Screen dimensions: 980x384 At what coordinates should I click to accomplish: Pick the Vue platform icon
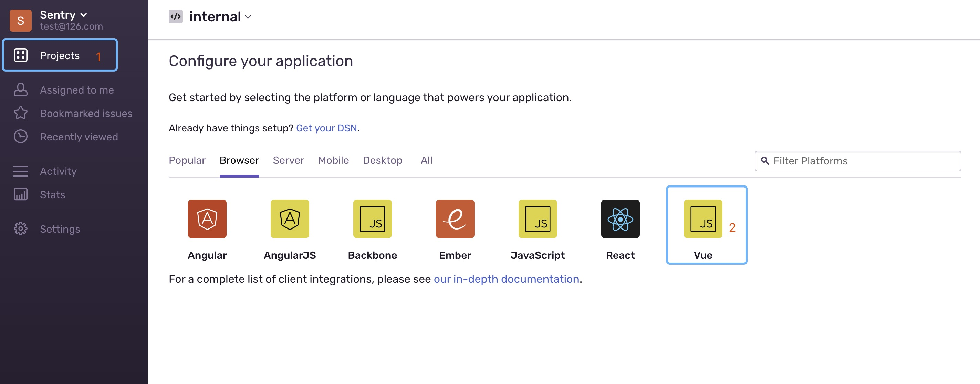[702, 218]
